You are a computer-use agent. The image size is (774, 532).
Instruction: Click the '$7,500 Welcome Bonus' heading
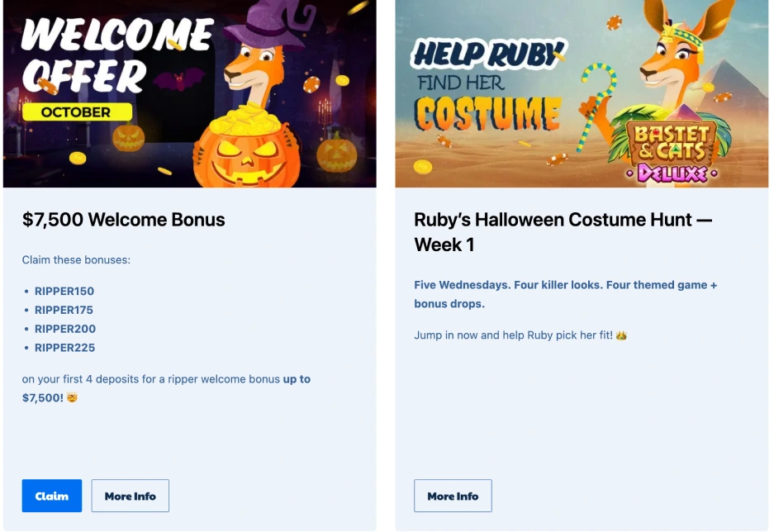pos(124,220)
